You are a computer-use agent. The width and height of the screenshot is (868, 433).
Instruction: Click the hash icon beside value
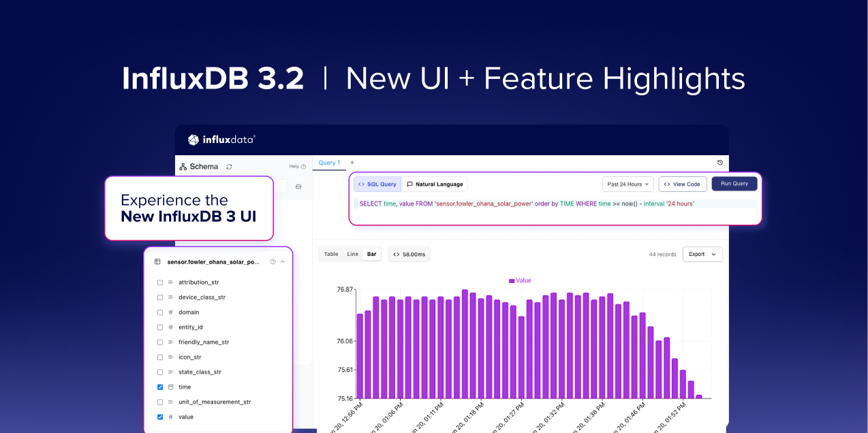click(x=170, y=417)
